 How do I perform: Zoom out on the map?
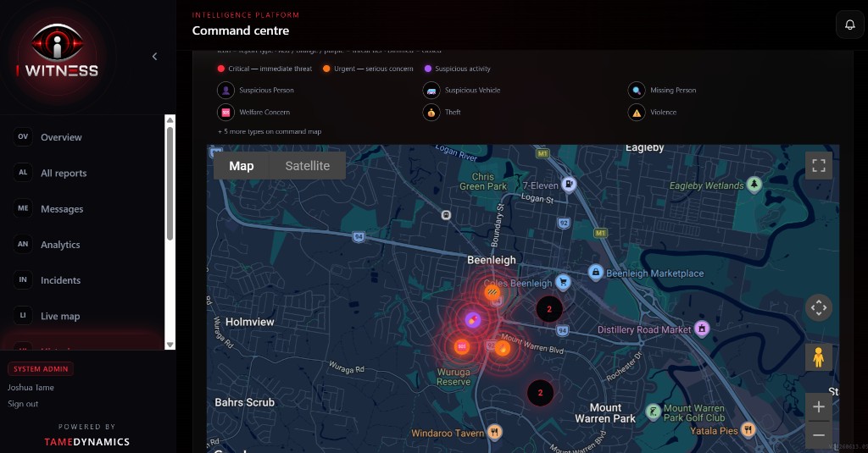[x=819, y=434]
